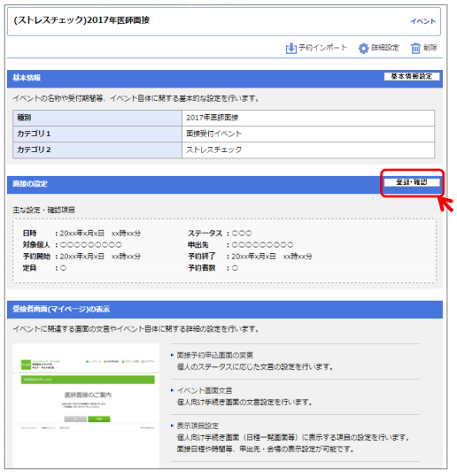Click the 医師面接のご案内 preview thumbnail
Image resolution: width=457 pixels, height=476 pixels.
[x=86, y=405]
